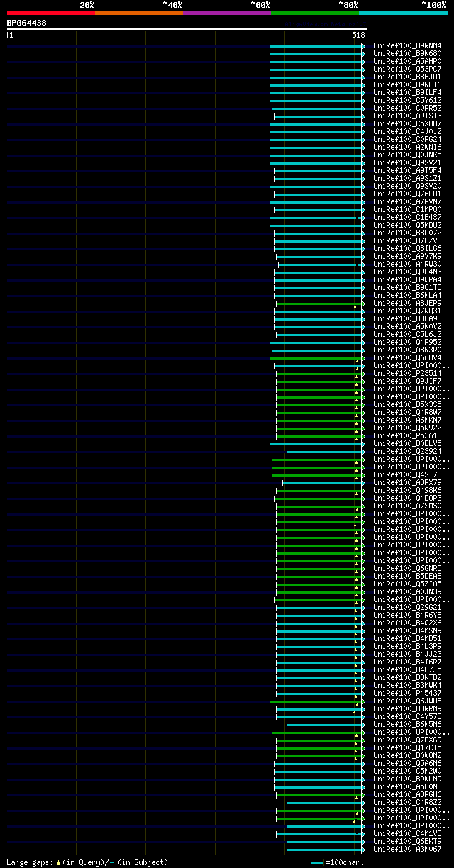The image size is (454, 868).
Task: Select the UniRef100_Q76LD1 label
Action: (x=407, y=194)
